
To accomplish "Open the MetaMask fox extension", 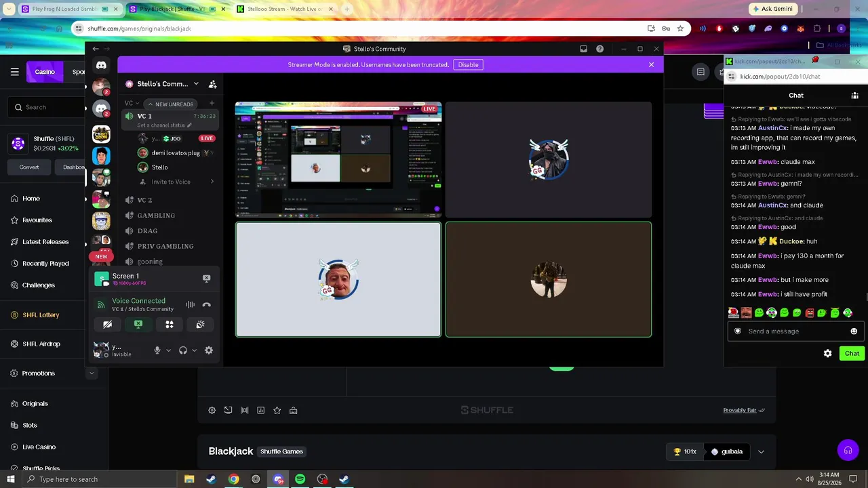I will point(800,28).
